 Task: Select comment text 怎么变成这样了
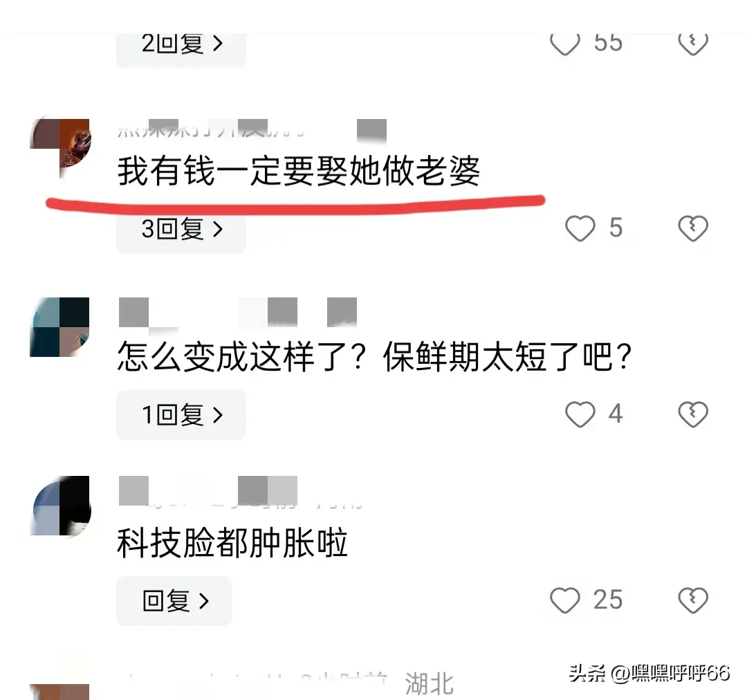(243, 356)
